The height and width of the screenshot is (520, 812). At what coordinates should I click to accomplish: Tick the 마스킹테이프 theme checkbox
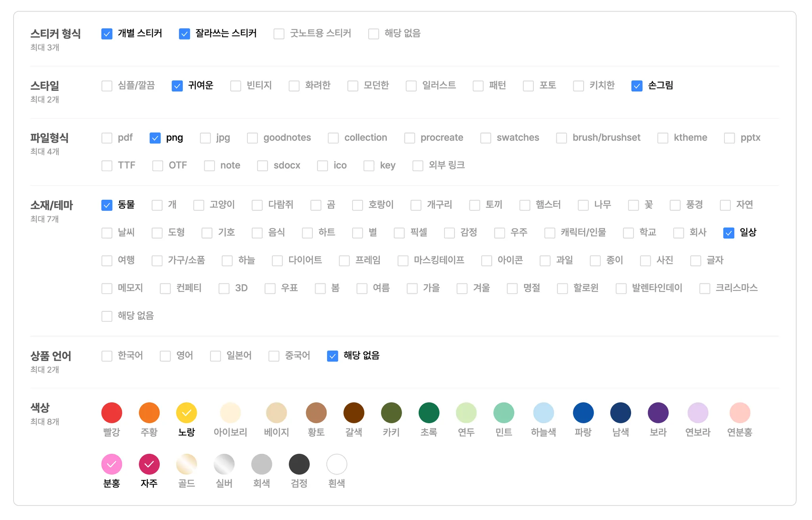403,260
